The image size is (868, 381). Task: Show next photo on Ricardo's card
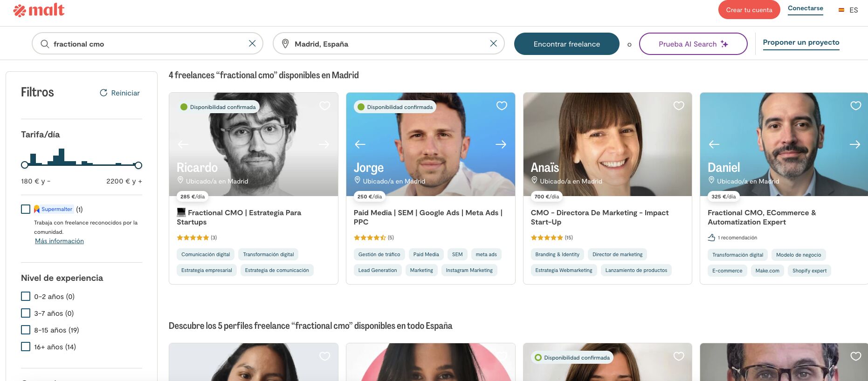324,144
